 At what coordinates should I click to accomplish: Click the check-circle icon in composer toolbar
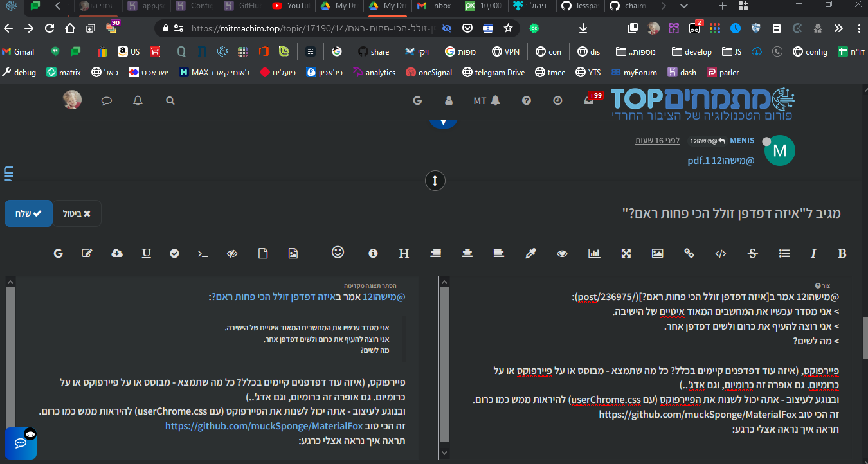[x=174, y=253]
